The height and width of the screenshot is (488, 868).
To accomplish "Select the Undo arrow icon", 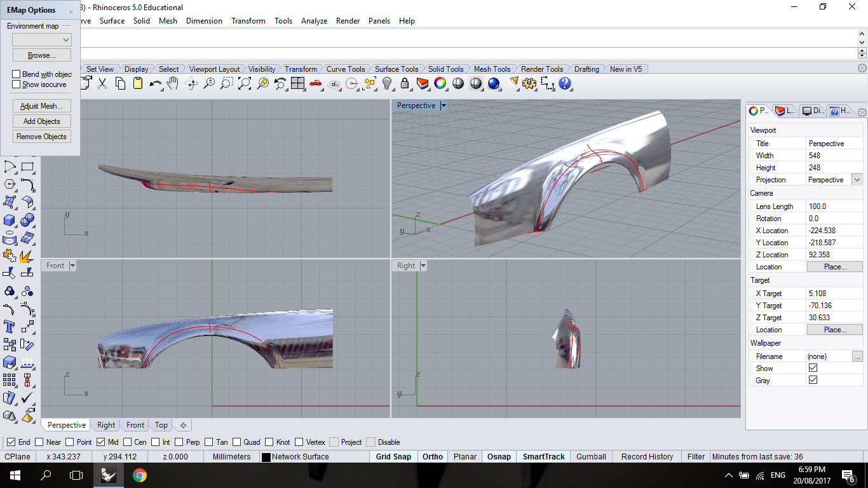I will click(x=156, y=83).
